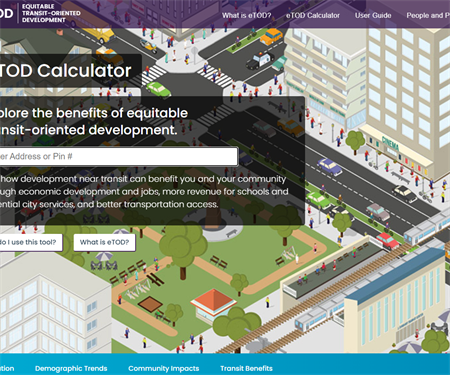
Task: Click the 'How do I use this tool?' button
Action: tap(31, 242)
